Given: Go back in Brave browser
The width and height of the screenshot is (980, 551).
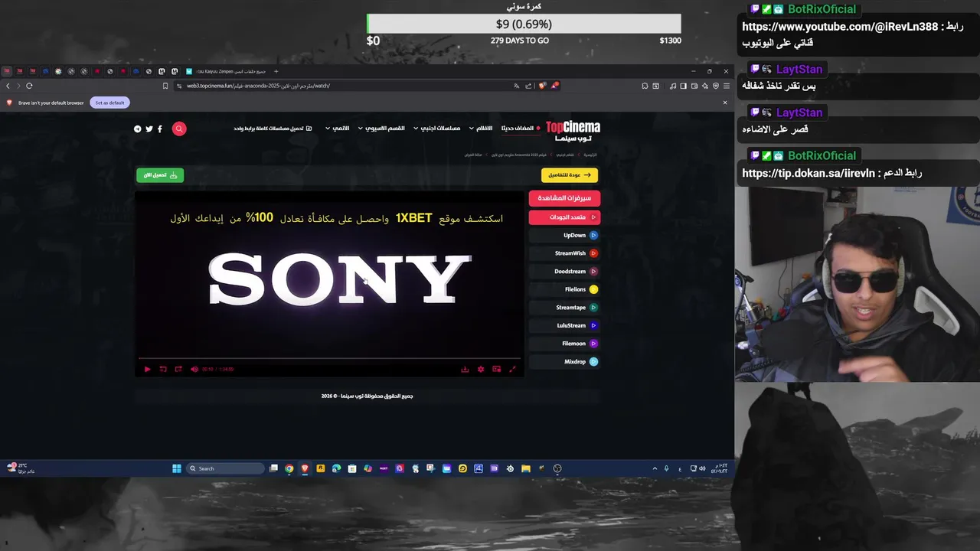Looking at the screenshot, I should coord(8,86).
